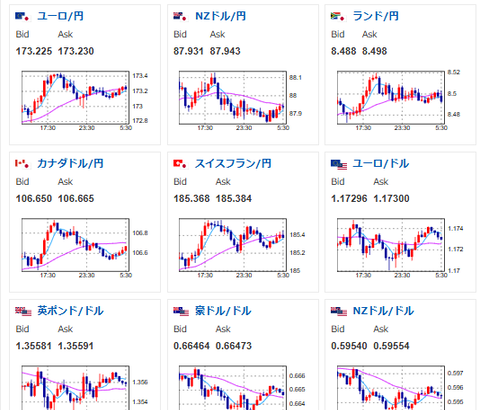Click the Canadian dollar/Yen flag icon
Screen dimensions: 480x410
point(23,164)
